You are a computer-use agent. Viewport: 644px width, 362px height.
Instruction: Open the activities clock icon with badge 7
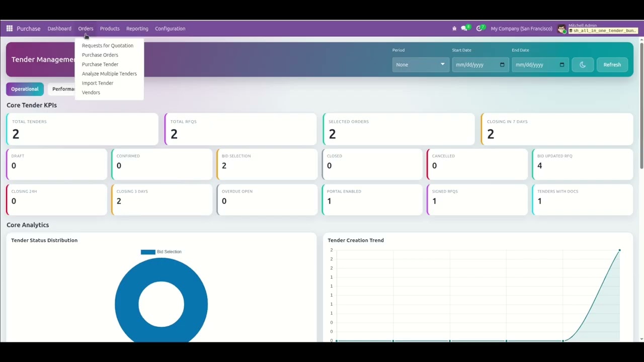pyautogui.click(x=480, y=28)
